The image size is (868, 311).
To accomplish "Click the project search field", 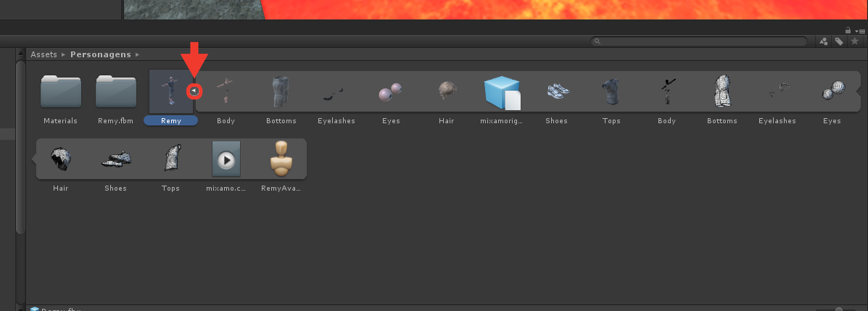I will click(x=698, y=41).
